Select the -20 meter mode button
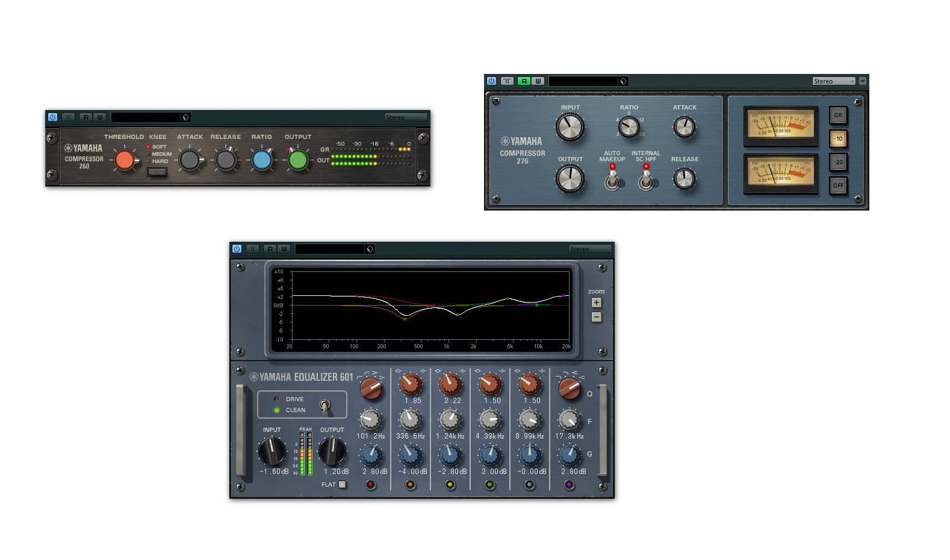950x560 pixels. click(838, 162)
